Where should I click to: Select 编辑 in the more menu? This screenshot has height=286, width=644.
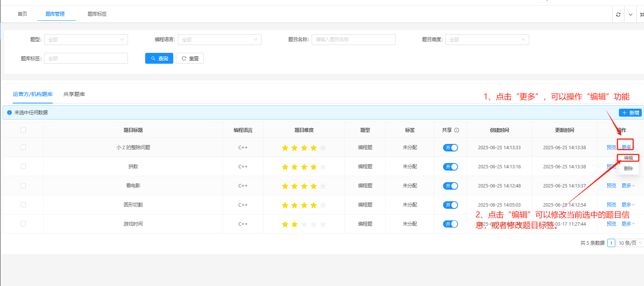click(x=628, y=158)
